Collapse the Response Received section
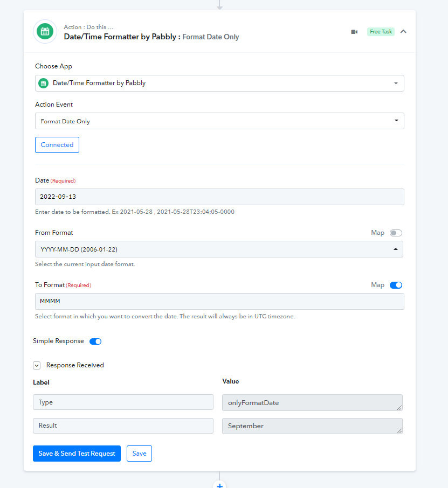The width and height of the screenshot is (448, 488). point(37,365)
